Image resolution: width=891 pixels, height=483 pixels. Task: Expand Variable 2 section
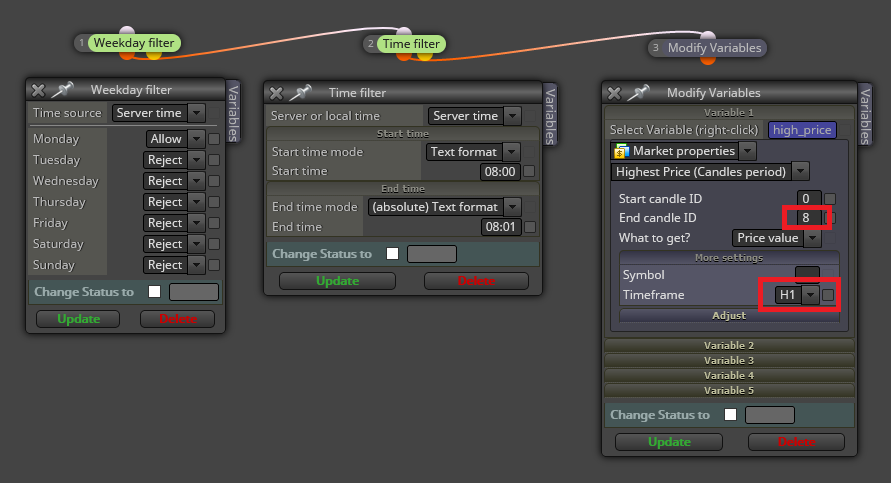[729, 345]
